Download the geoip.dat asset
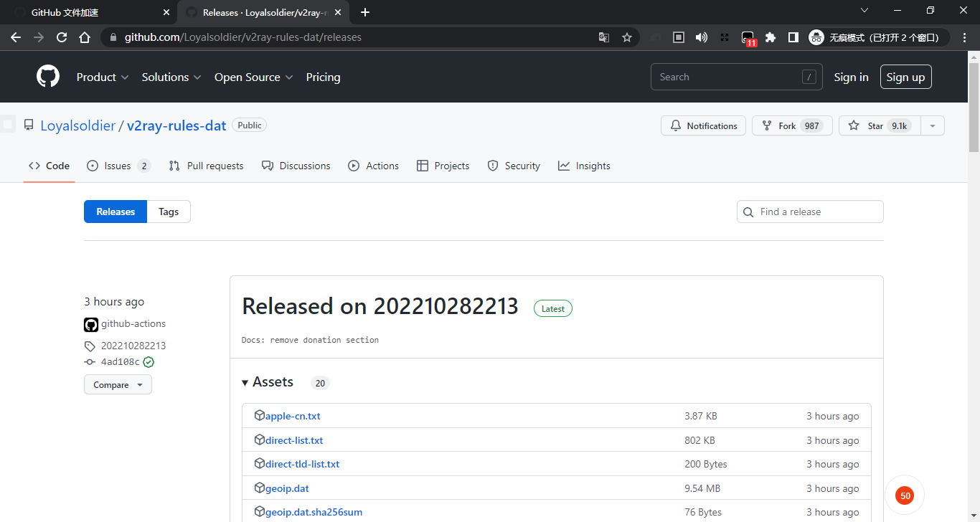Image resolution: width=980 pixels, height=522 pixels. point(287,488)
